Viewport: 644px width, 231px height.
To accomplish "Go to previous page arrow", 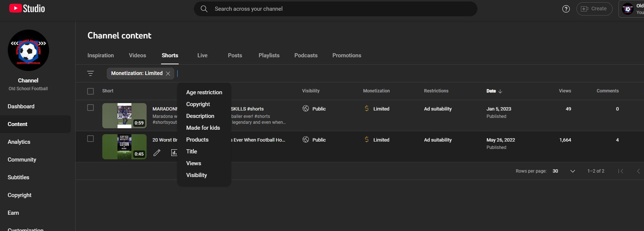I will 638,171.
